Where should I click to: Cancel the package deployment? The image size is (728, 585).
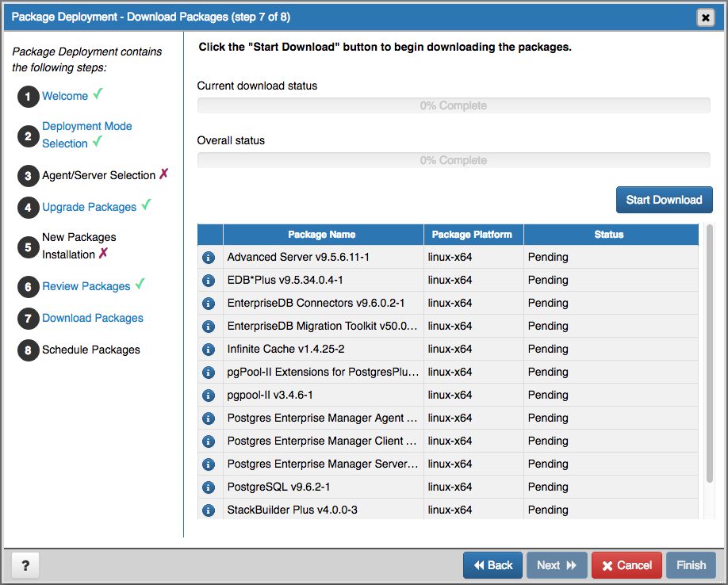click(626, 565)
